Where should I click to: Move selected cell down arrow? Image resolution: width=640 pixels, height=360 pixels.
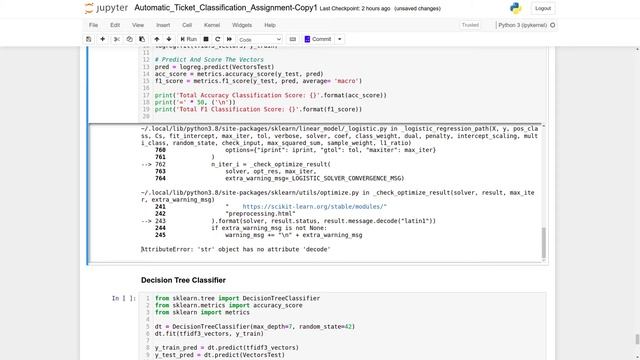[x=169, y=39]
